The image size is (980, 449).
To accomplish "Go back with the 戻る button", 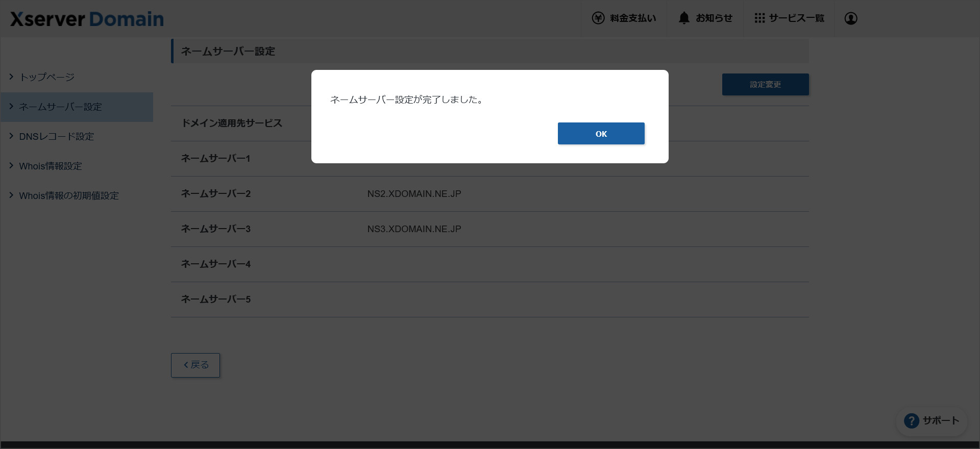I will [195, 365].
